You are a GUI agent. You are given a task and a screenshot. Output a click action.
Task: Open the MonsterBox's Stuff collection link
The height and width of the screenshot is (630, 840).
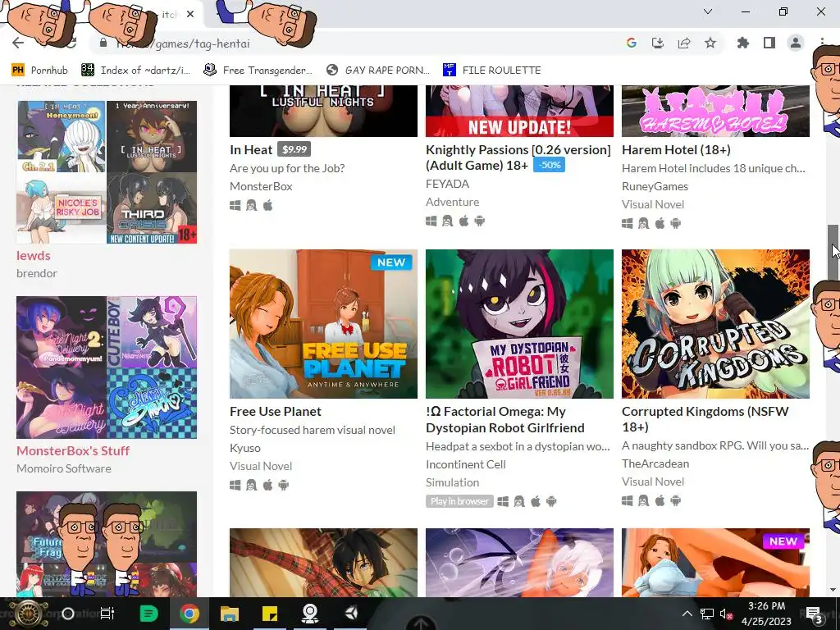pyautogui.click(x=73, y=450)
